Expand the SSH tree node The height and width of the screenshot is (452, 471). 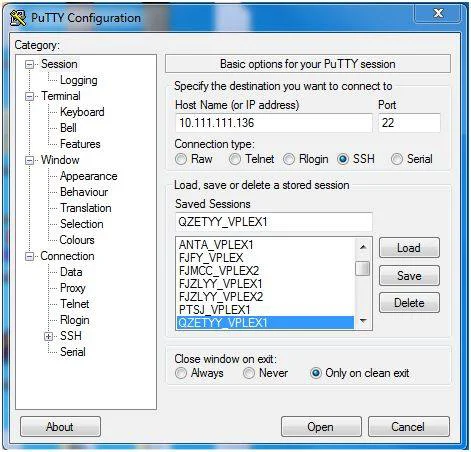(x=49, y=336)
